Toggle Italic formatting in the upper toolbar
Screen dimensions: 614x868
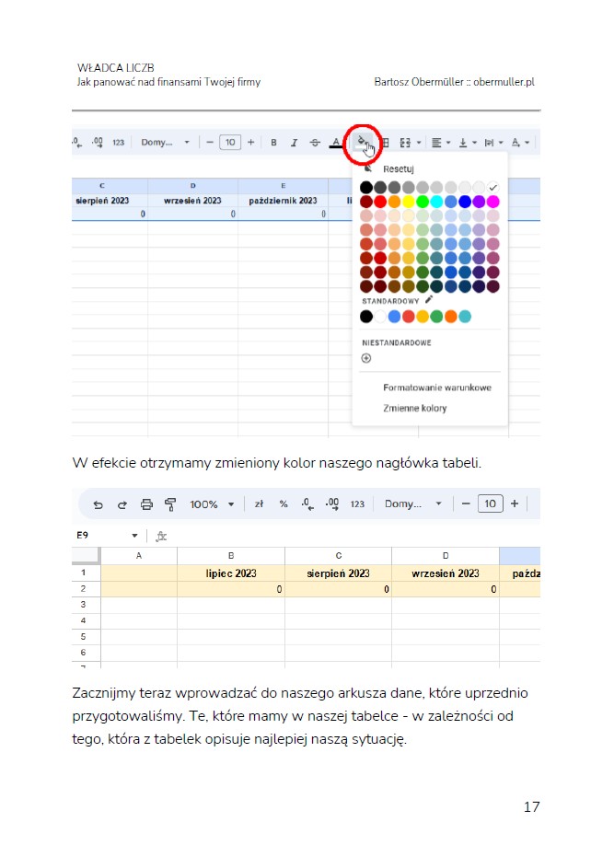point(294,143)
